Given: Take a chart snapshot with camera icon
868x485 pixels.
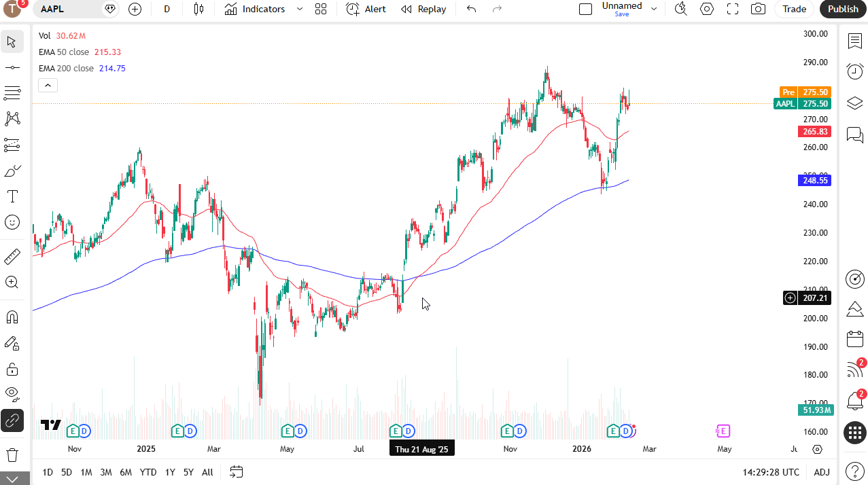Looking at the screenshot, I should [x=758, y=9].
